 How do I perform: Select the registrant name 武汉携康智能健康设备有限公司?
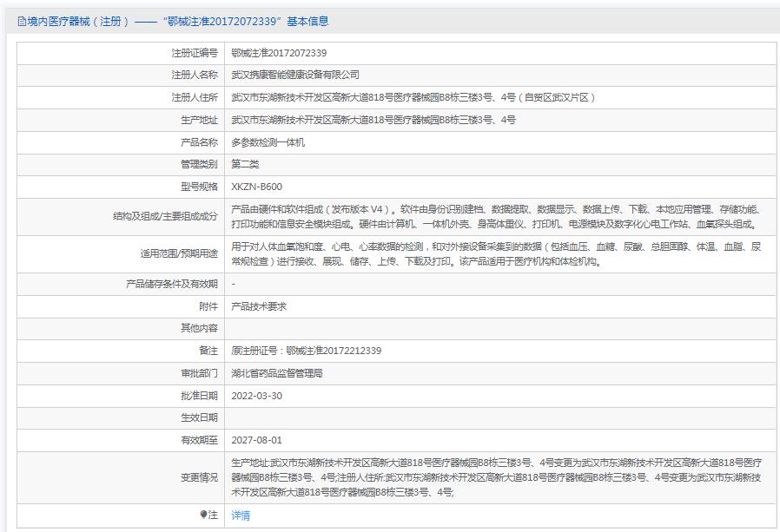(x=294, y=76)
